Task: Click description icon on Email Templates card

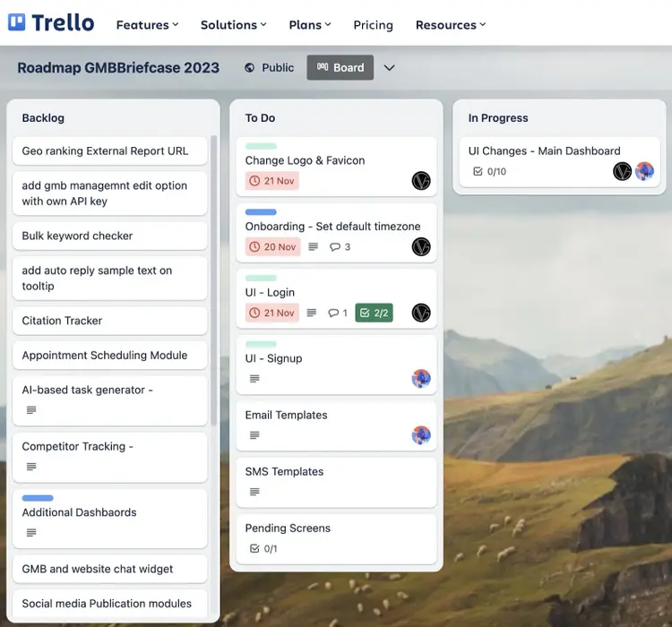Action: coord(254,435)
